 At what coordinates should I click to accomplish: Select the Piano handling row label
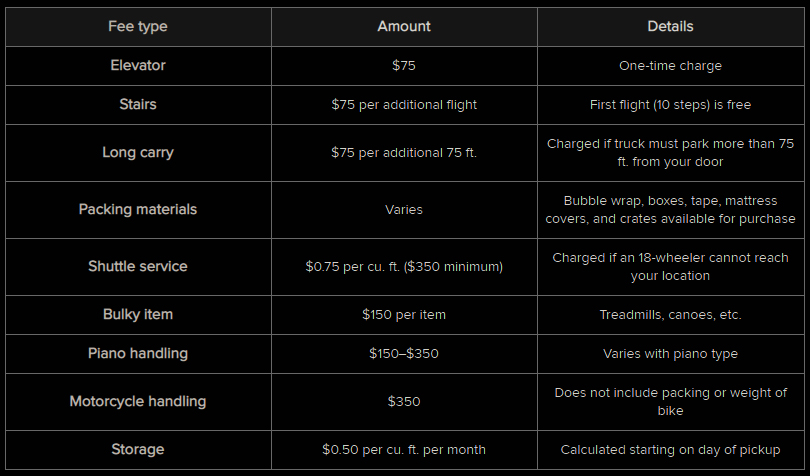click(138, 354)
